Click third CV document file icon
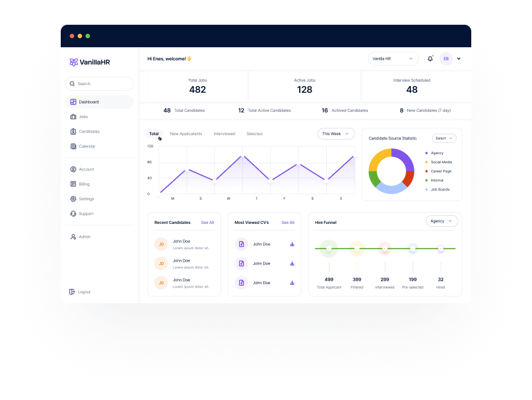This screenshot has height=400, width=532. click(x=241, y=283)
